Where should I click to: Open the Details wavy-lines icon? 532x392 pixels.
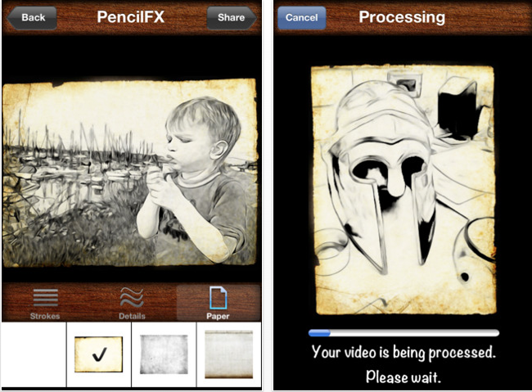(x=132, y=298)
